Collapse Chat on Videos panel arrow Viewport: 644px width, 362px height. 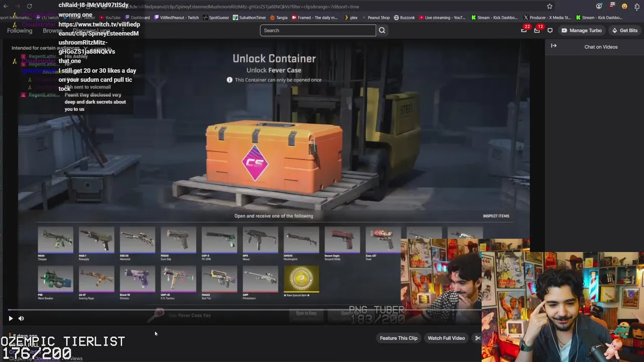553,46
